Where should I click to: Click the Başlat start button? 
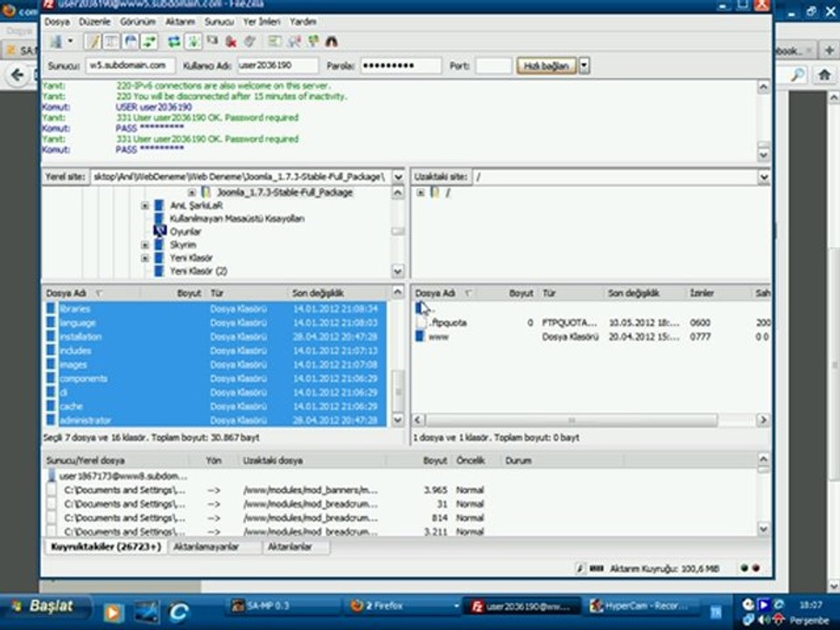tap(45, 606)
